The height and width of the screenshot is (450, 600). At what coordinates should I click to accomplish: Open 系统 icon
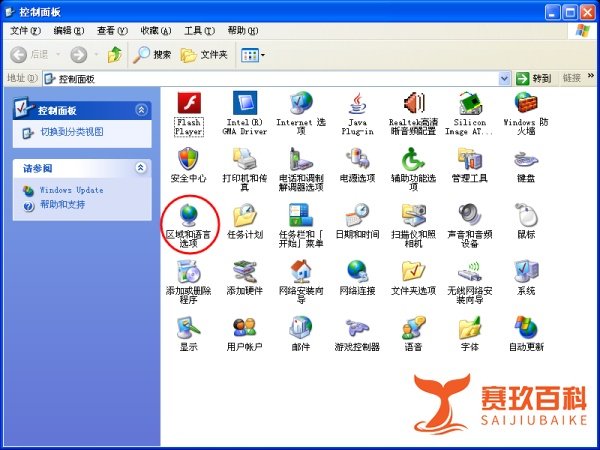pos(526,278)
